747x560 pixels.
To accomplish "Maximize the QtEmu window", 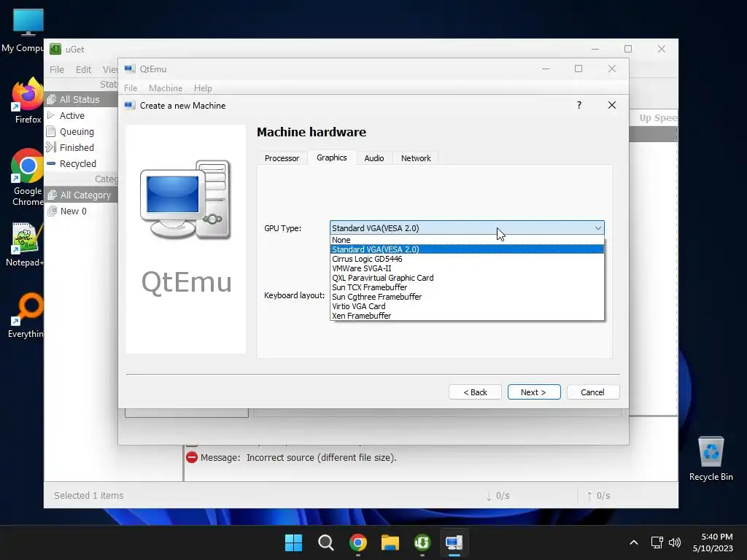I will click(x=578, y=69).
